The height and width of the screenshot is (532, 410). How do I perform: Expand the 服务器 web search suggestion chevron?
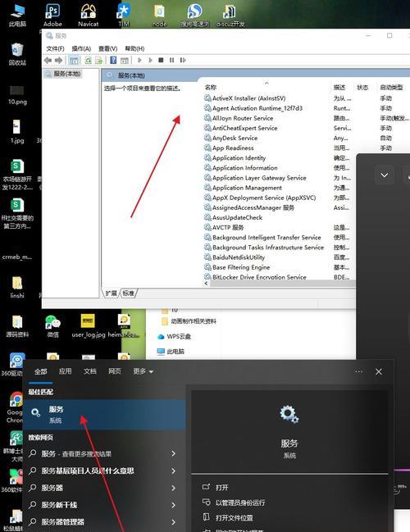coord(174,488)
